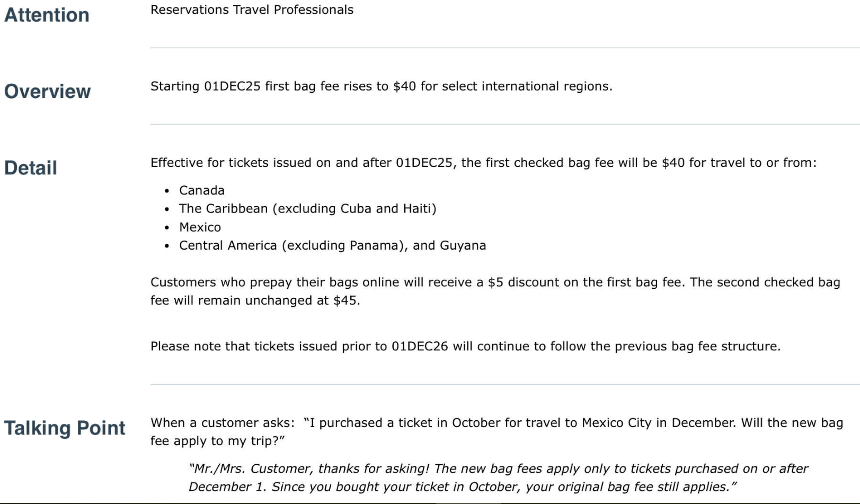This screenshot has height=504, width=860.
Task: Click the overview sentence about 01DEC25 fee
Action: click(381, 86)
